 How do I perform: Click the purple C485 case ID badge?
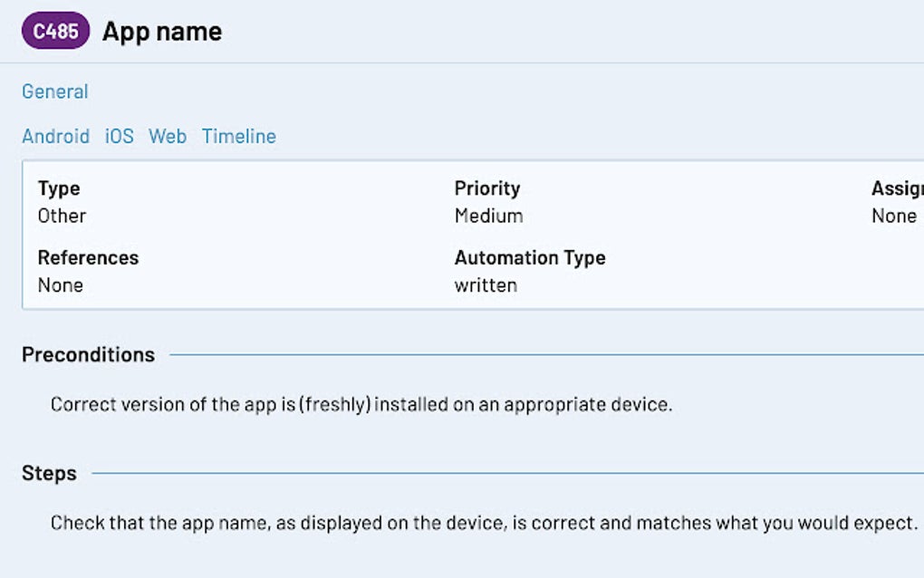pos(55,32)
